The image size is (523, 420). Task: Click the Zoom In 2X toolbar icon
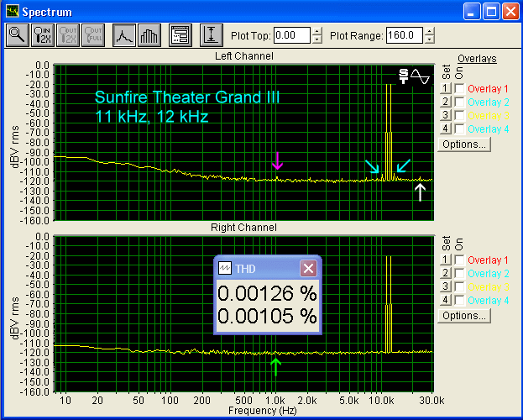pos(42,35)
